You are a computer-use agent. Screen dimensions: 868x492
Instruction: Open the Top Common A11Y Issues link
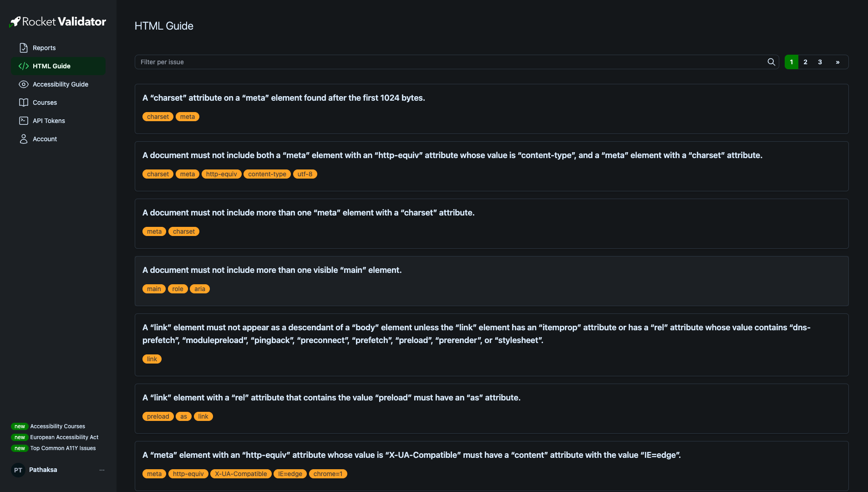(63, 448)
